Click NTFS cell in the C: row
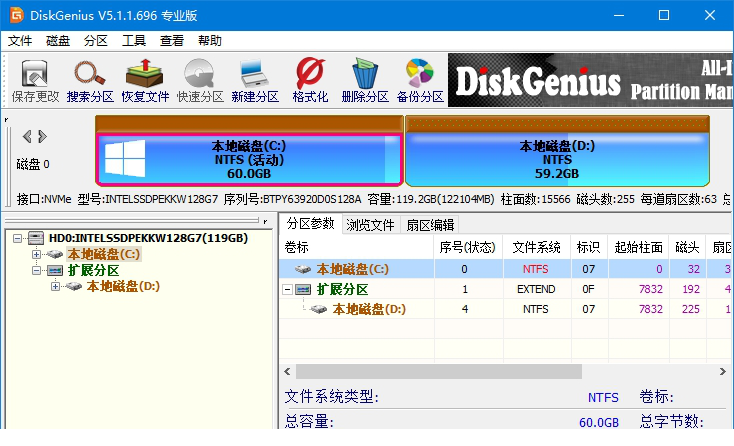 (536, 269)
